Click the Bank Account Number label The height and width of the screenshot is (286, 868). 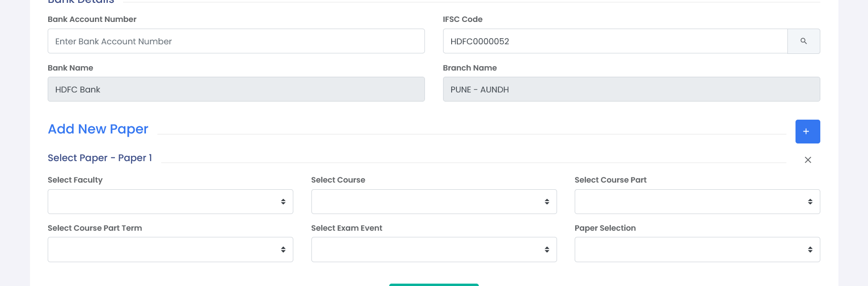tap(92, 19)
